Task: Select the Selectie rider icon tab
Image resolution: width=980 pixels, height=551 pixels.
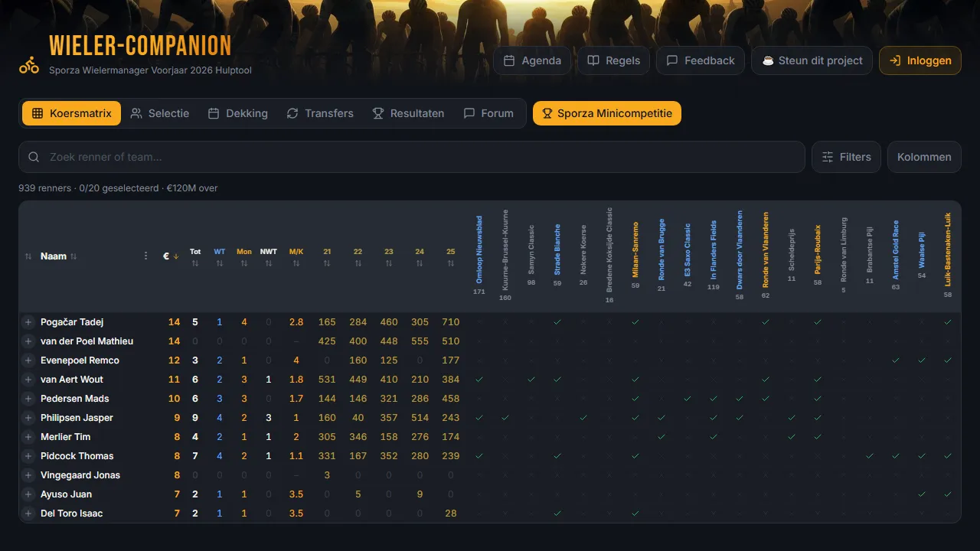Action: pos(138,112)
